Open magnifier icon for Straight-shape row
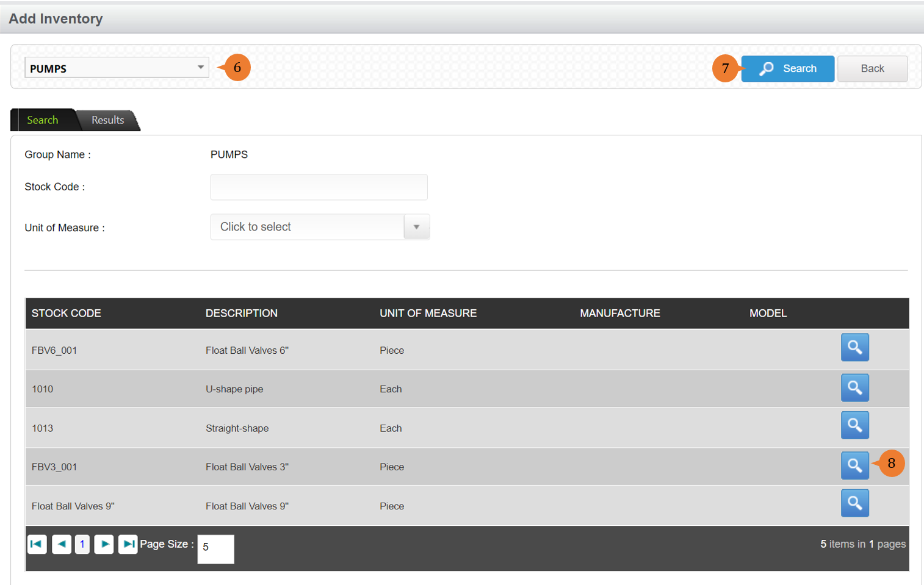The image size is (924, 585). click(x=854, y=425)
